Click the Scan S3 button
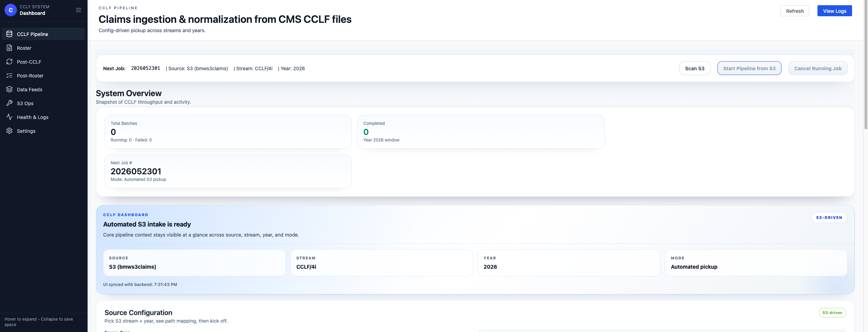The height and width of the screenshot is (332, 868). 695,68
